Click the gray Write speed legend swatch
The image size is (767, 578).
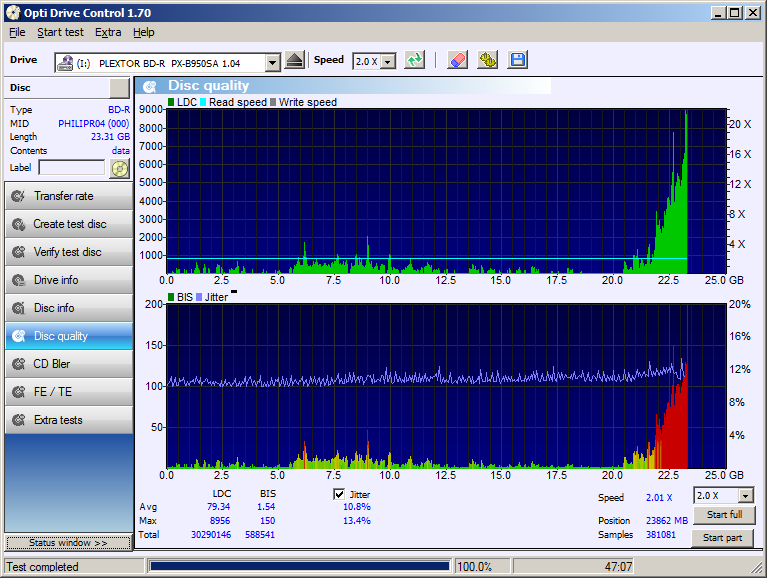pos(273,102)
